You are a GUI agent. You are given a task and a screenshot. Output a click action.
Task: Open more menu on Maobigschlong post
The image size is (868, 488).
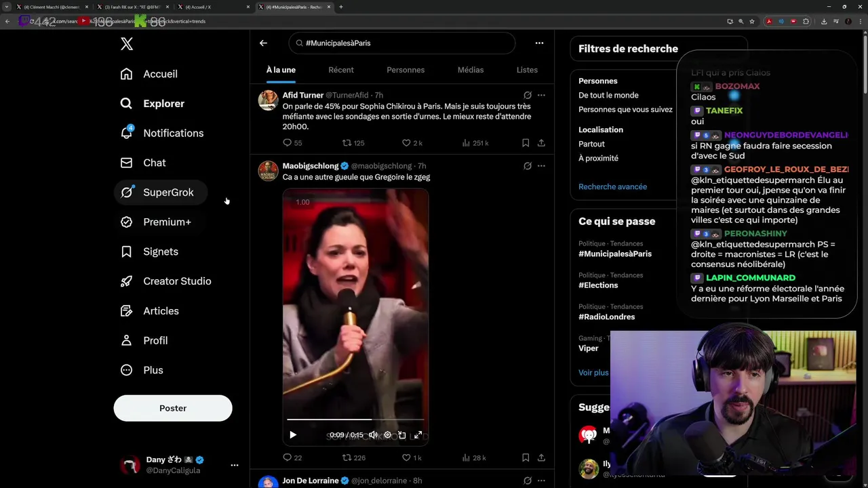(541, 165)
